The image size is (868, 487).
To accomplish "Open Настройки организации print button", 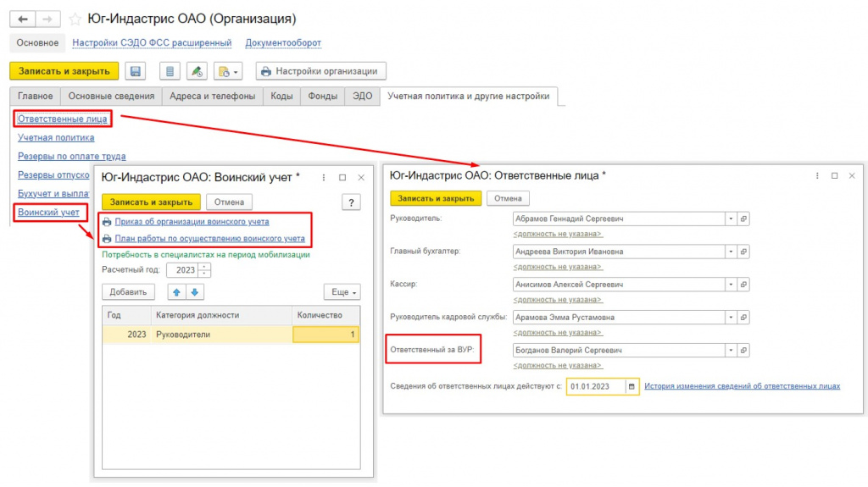I will tap(320, 71).
